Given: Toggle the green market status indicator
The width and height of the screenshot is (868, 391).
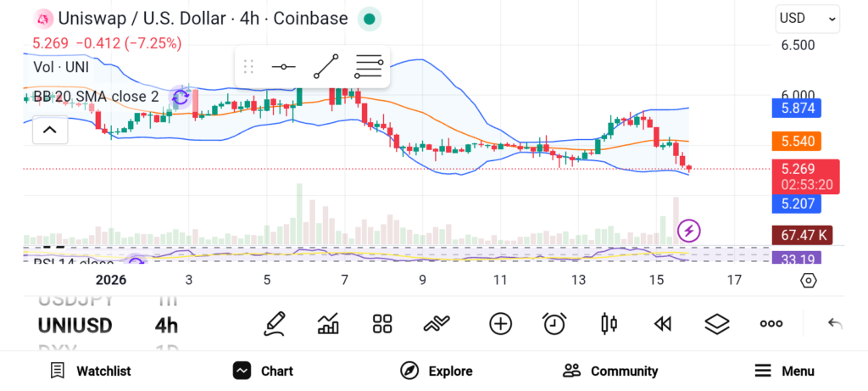Looking at the screenshot, I should [370, 20].
